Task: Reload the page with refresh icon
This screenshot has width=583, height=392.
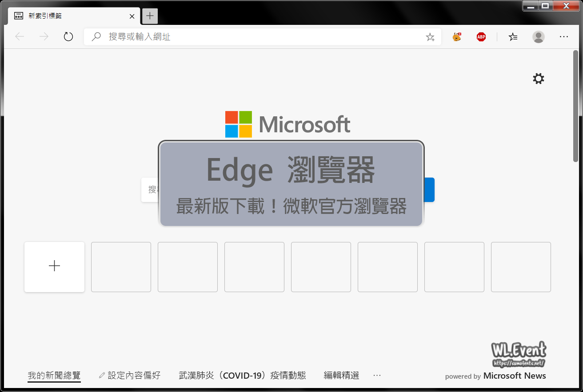Action: [x=68, y=37]
